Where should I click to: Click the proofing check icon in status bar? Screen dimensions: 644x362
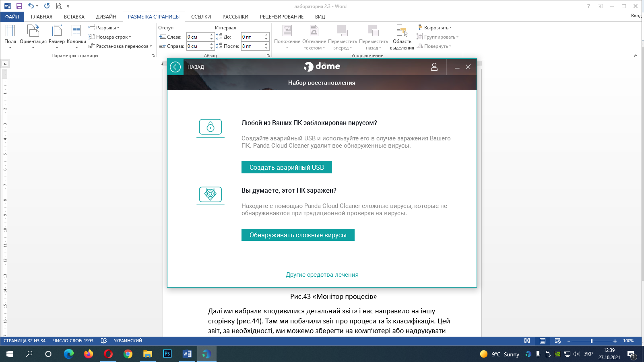click(x=103, y=341)
